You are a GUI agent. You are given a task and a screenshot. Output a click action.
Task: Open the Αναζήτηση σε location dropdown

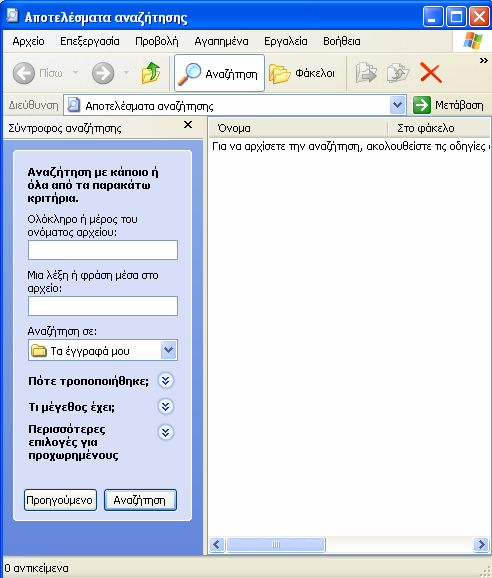point(168,350)
